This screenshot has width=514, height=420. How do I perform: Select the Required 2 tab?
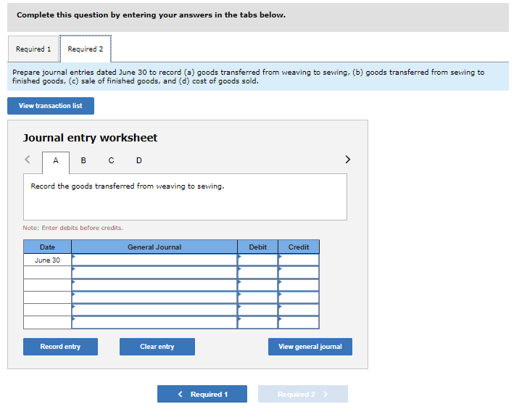pos(86,49)
